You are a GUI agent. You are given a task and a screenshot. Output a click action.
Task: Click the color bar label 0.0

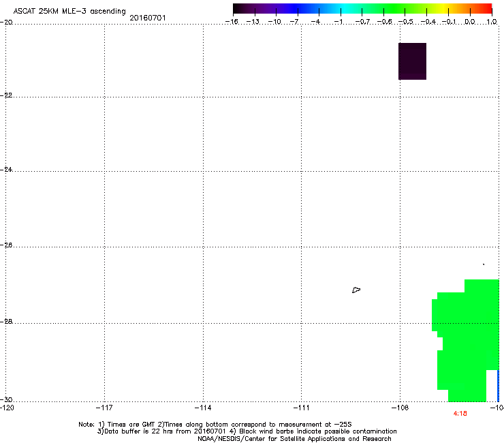(x=470, y=22)
